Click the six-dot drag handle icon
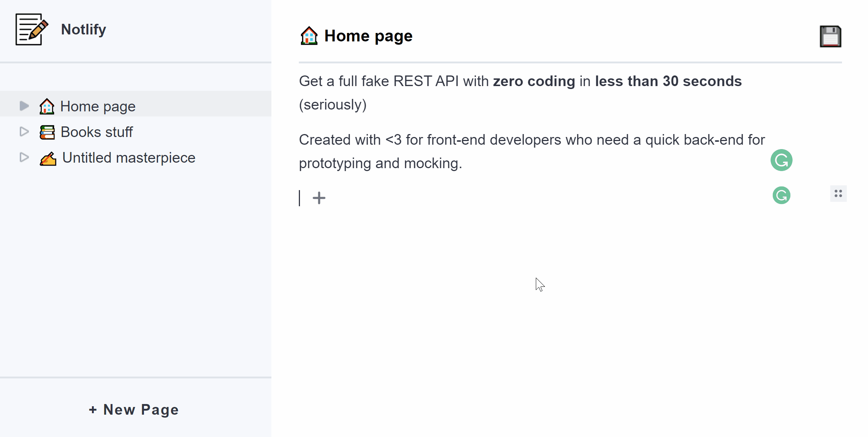This screenshot has height=437, width=868. point(838,193)
